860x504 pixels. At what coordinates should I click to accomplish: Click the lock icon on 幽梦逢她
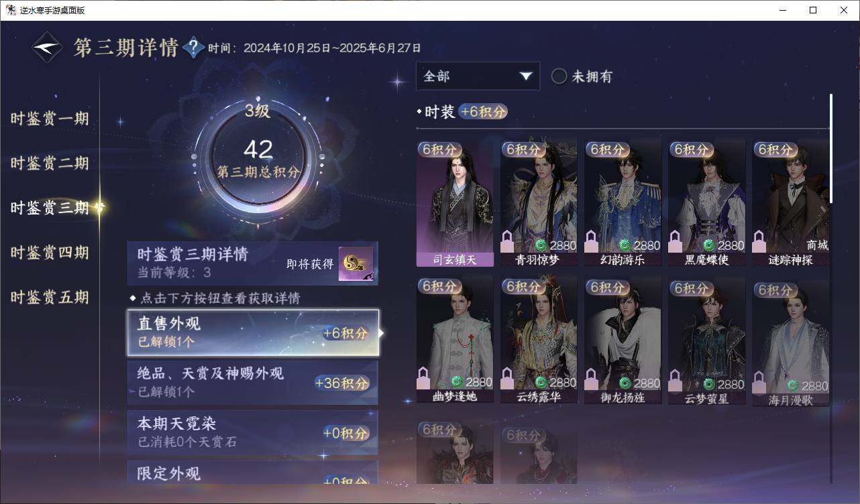(424, 378)
